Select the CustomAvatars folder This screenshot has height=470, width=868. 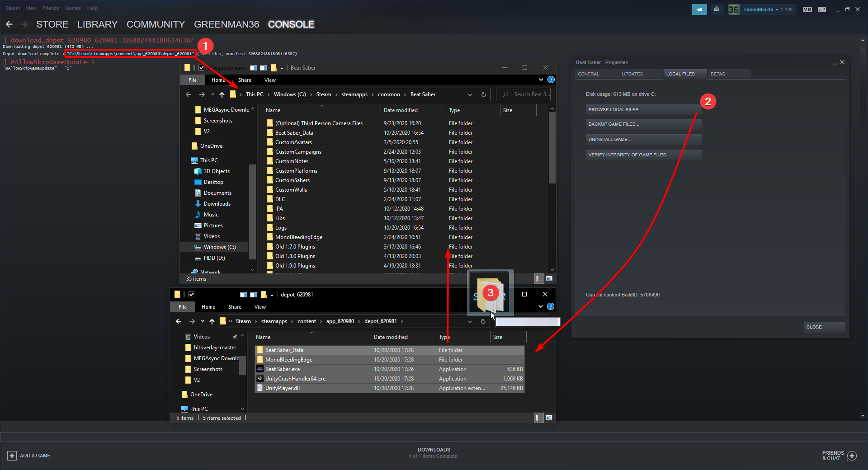[x=294, y=142]
